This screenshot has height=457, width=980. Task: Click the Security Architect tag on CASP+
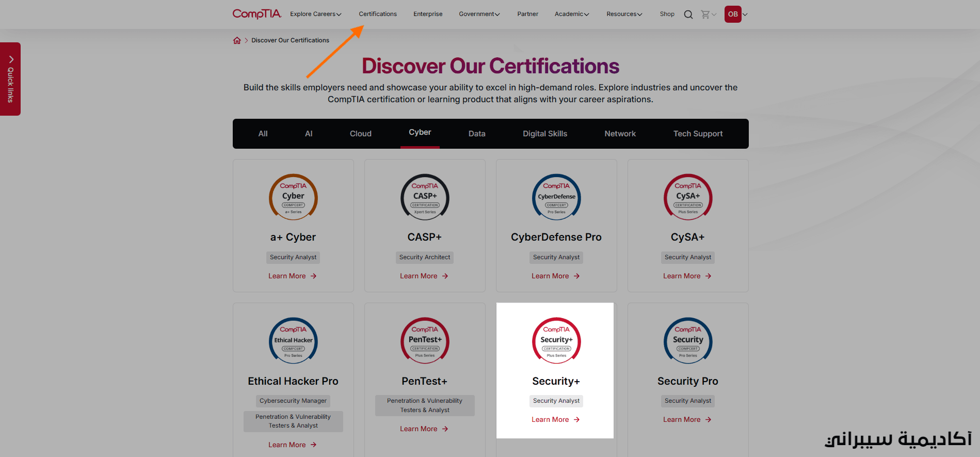click(x=425, y=257)
